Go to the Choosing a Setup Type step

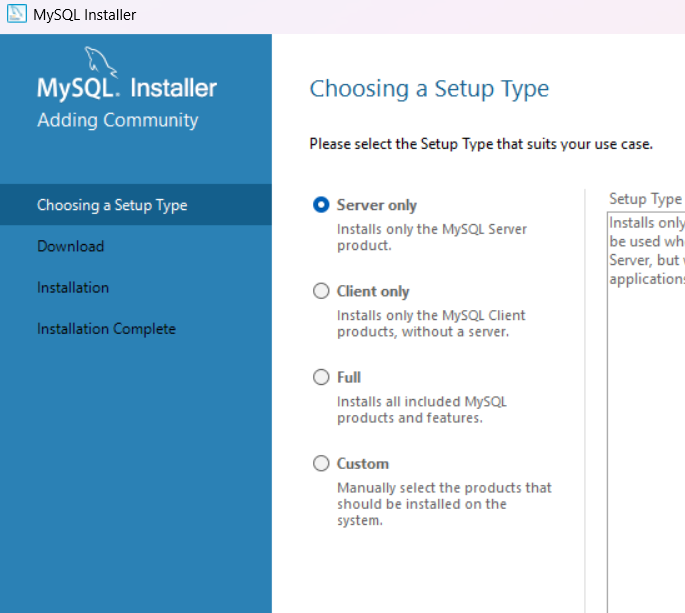[136, 205]
